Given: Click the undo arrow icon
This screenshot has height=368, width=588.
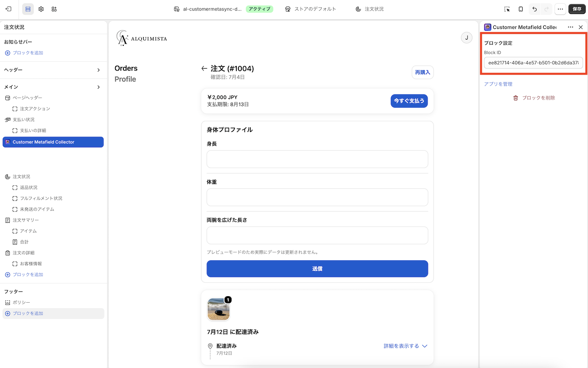Looking at the screenshot, I should coord(534,9).
